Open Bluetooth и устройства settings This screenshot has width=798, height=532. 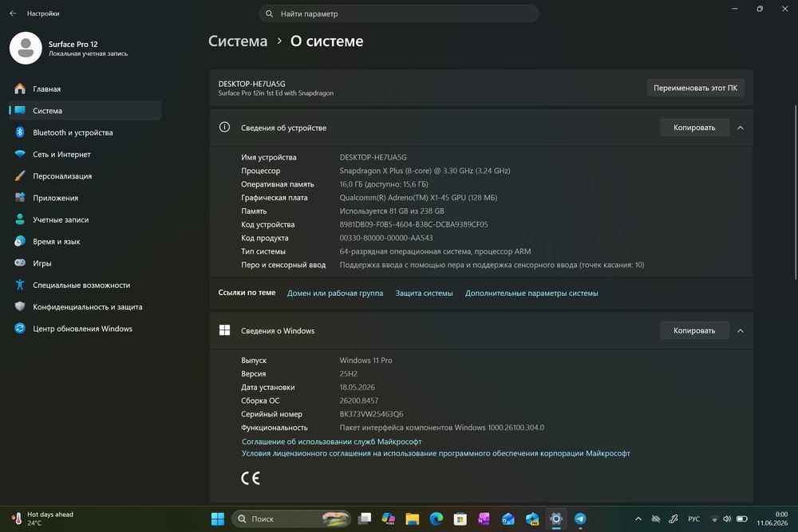[x=85, y=132]
